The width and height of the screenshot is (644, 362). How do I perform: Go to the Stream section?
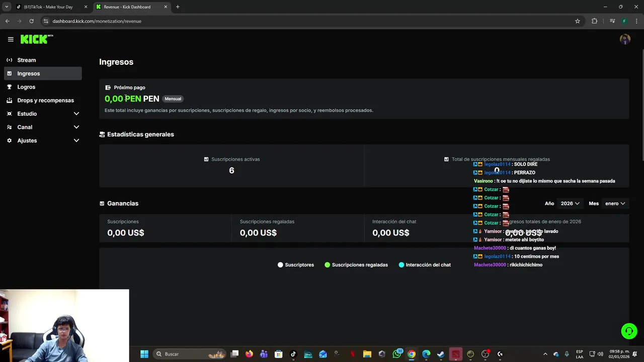43,60
